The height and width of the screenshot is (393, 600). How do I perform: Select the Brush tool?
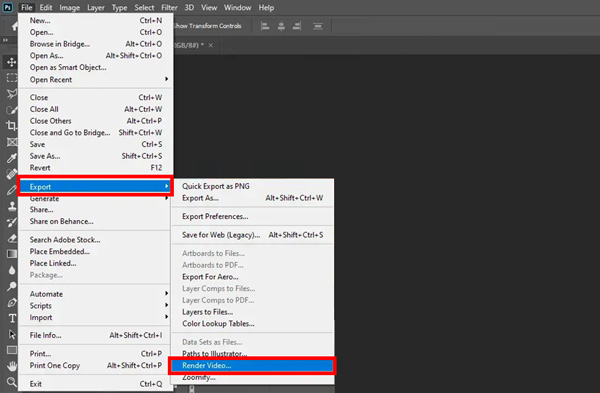coord(11,190)
